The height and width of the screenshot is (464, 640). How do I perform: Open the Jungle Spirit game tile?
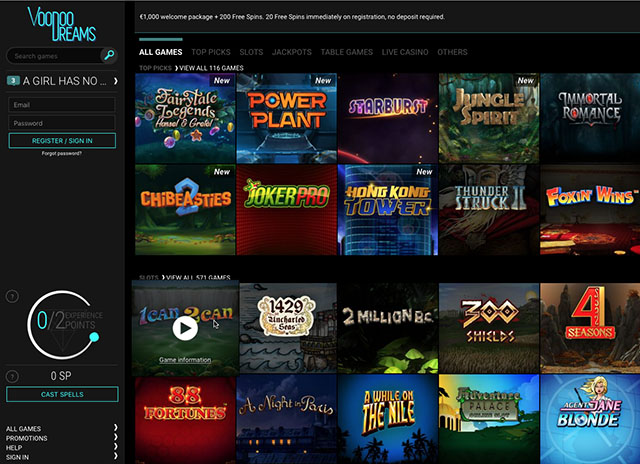489,118
